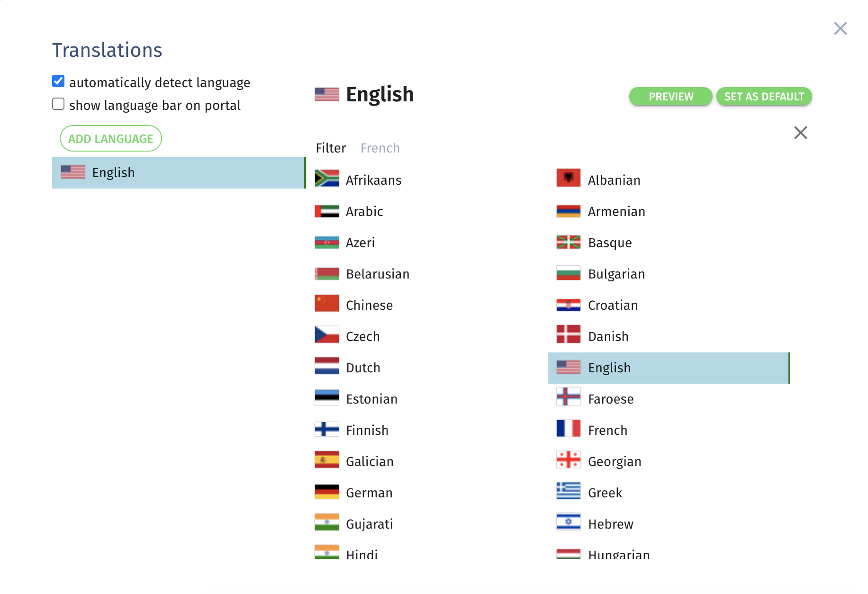Click the ADD LANGUAGE button

(111, 139)
